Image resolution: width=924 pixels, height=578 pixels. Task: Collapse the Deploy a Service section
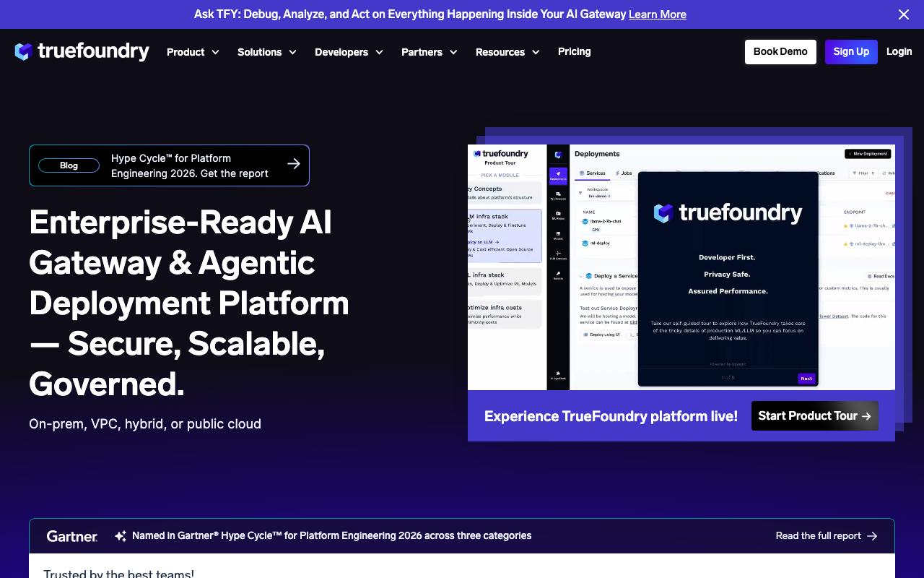[x=580, y=276]
